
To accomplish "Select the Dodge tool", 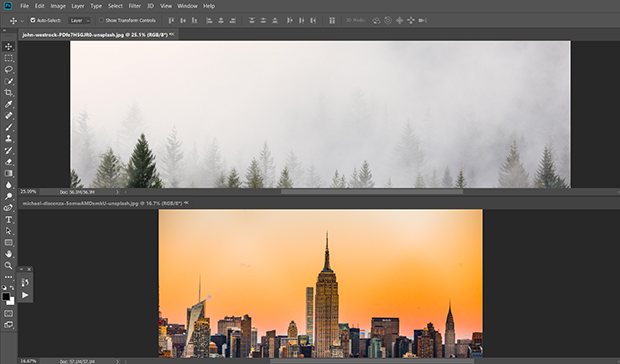I will 8,196.
